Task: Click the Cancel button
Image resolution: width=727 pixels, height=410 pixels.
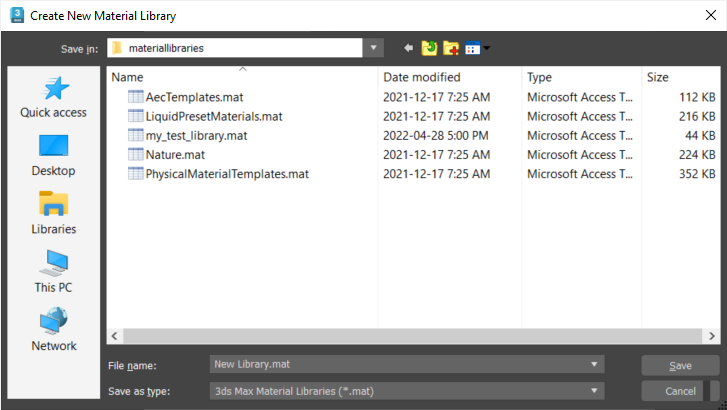Action: click(680, 391)
